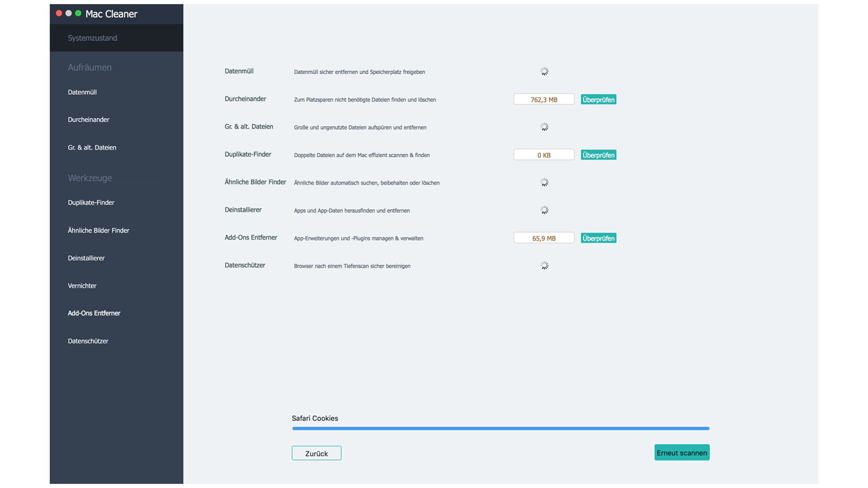
Task: Click the green fullscreen window button
Action: pyautogui.click(x=78, y=14)
